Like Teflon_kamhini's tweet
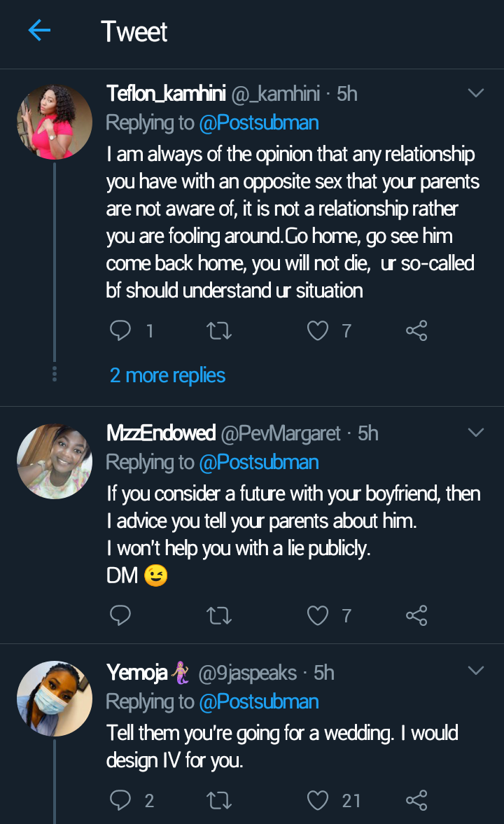The height and width of the screenshot is (824, 504). pyautogui.click(x=318, y=330)
